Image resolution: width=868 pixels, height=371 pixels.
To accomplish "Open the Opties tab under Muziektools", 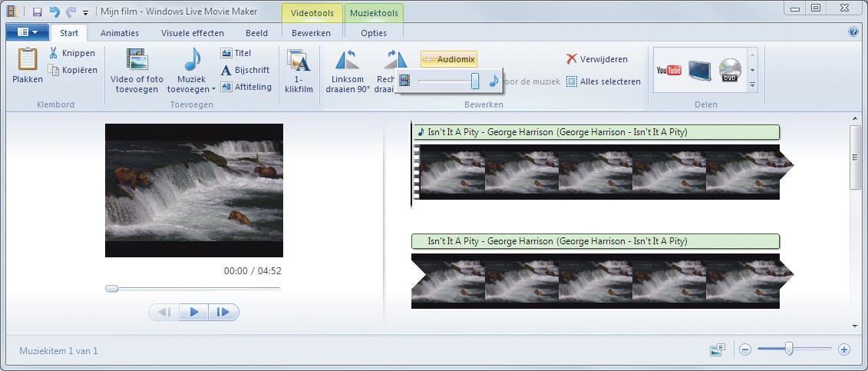I will [374, 33].
